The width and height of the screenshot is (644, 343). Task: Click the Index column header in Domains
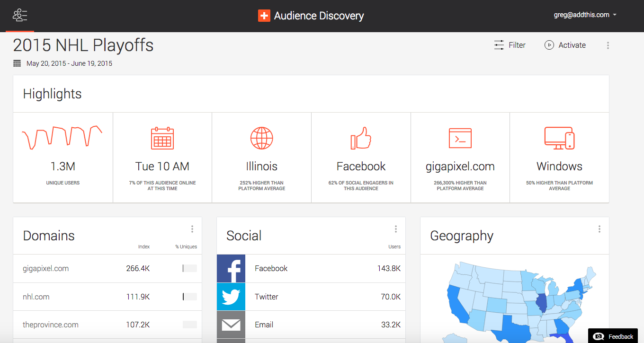click(144, 246)
